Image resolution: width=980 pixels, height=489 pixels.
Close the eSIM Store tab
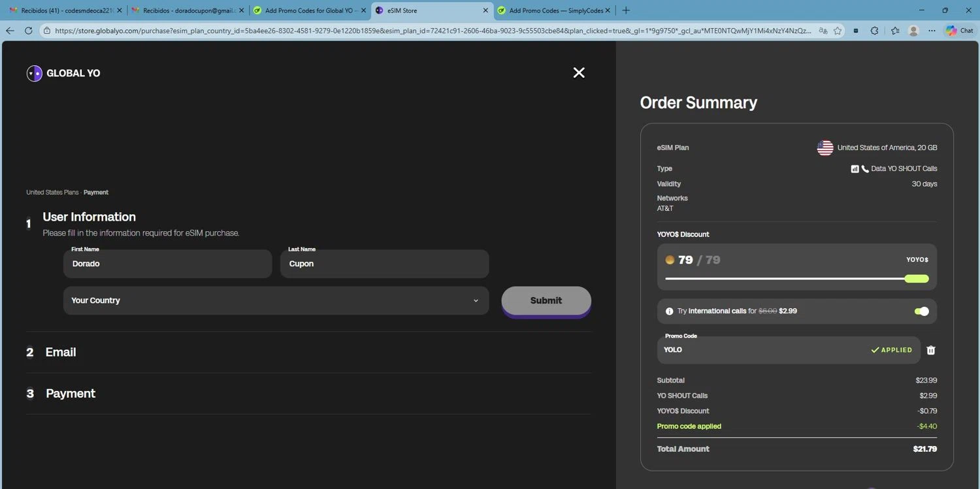pos(485,10)
